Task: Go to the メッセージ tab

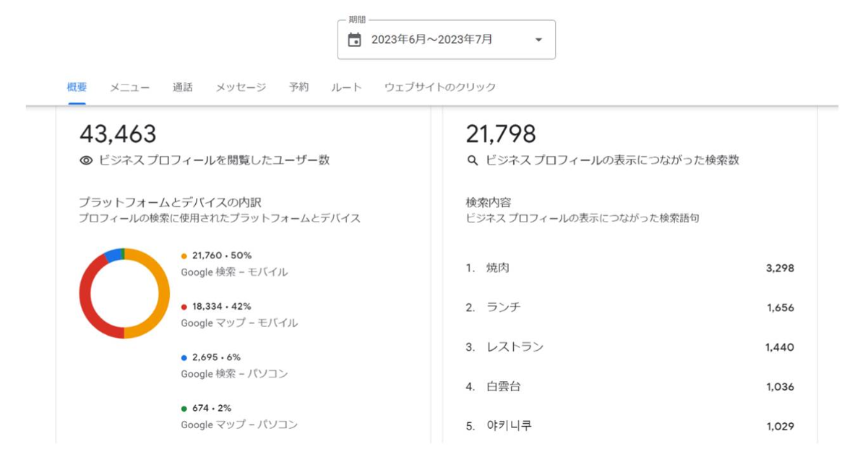Action: 241,87
